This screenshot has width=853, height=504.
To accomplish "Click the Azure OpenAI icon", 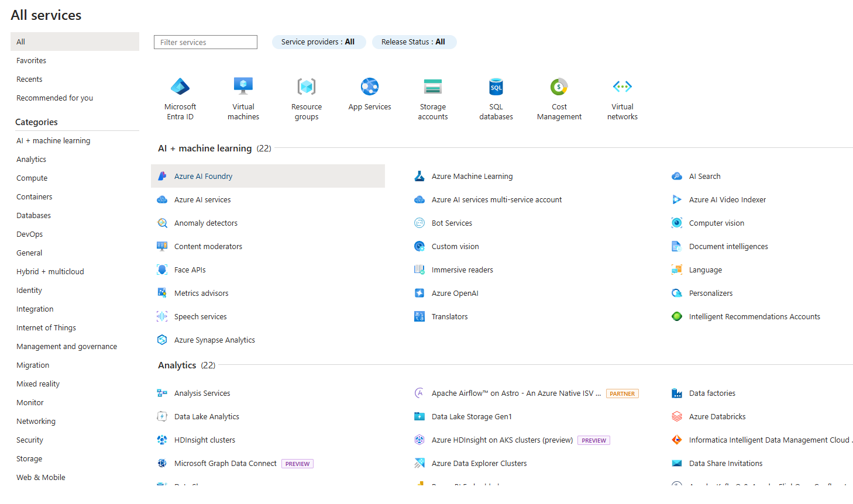I will (x=419, y=293).
